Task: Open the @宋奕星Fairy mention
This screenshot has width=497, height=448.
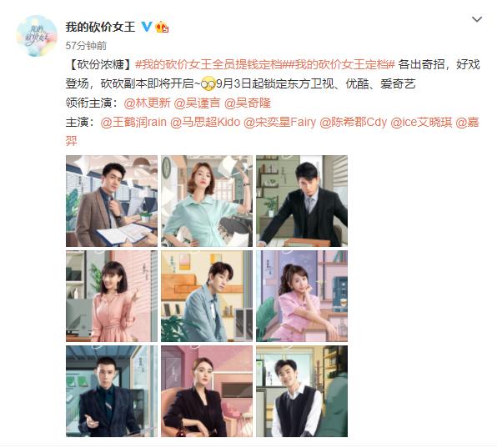Action: pyautogui.click(x=280, y=122)
